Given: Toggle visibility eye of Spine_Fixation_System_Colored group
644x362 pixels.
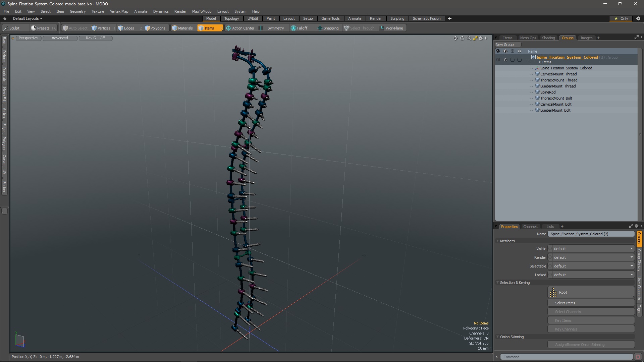Looking at the screenshot, I should coord(498,60).
